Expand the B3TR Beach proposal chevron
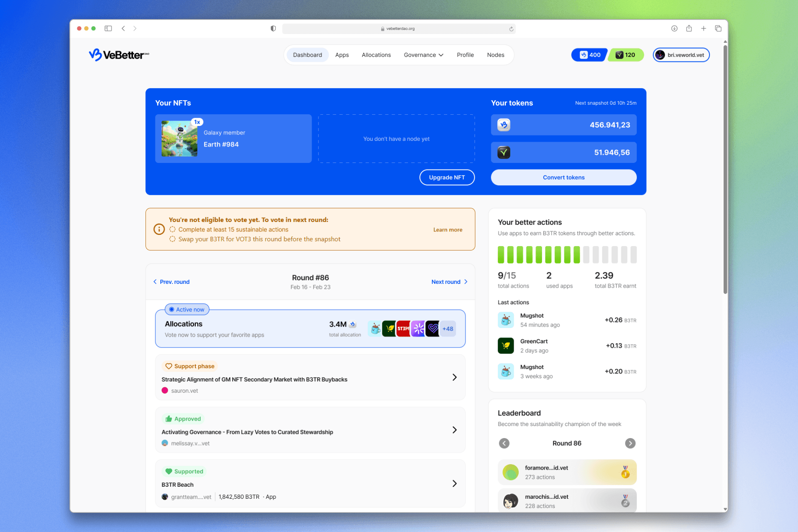Screen dimensions: 798x532 point(454,483)
